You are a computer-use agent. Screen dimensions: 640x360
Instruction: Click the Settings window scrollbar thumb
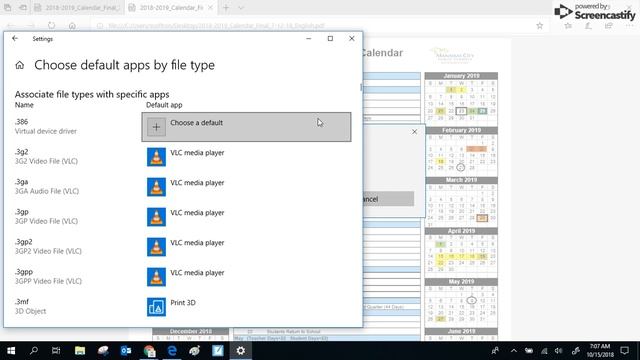tap(361, 87)
